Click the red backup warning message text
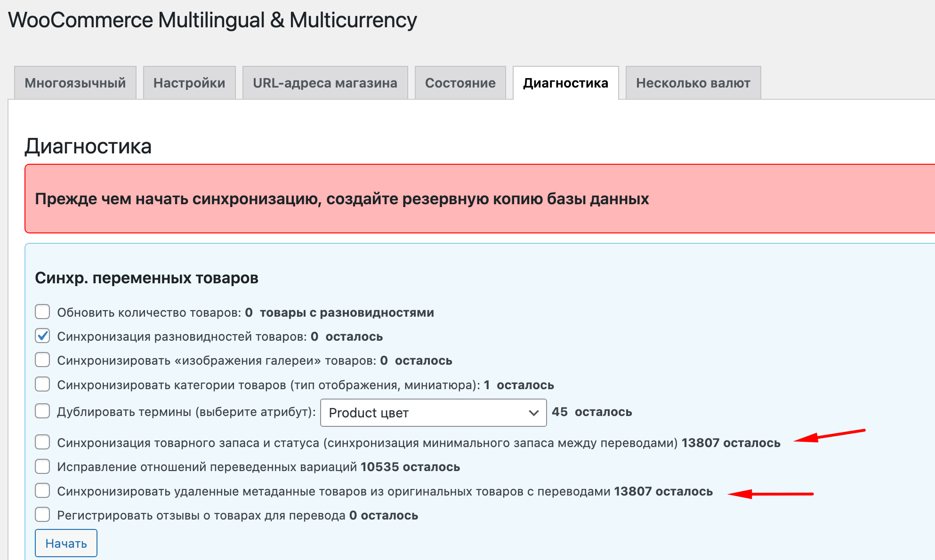This screenshot has width=935, height=560. point(342,199)
